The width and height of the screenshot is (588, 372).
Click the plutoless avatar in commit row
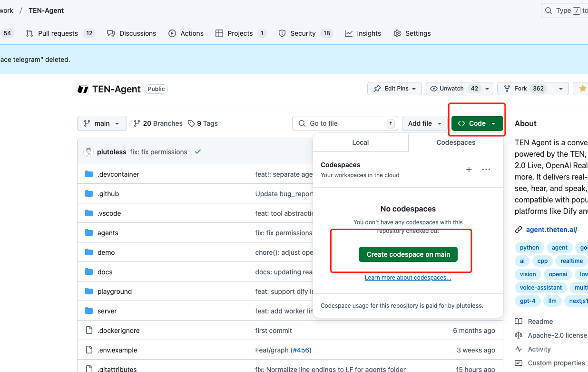[x=88, y=152]
